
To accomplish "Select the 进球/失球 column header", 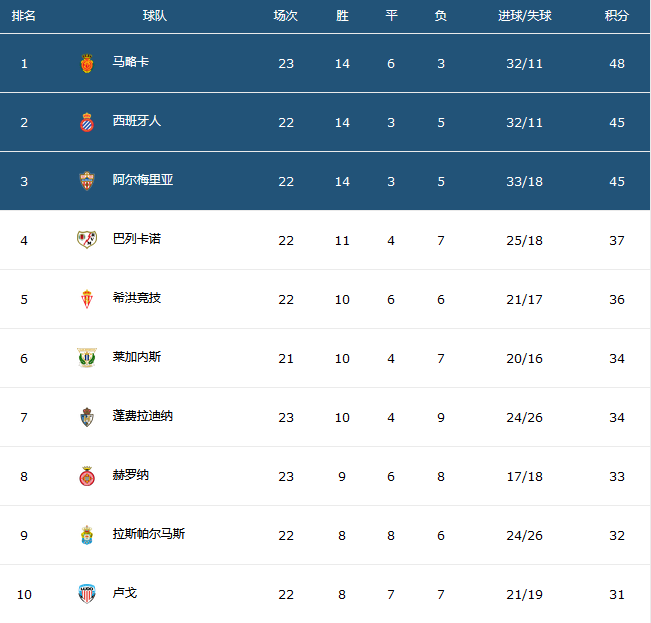I will click(x=524, y=16).
